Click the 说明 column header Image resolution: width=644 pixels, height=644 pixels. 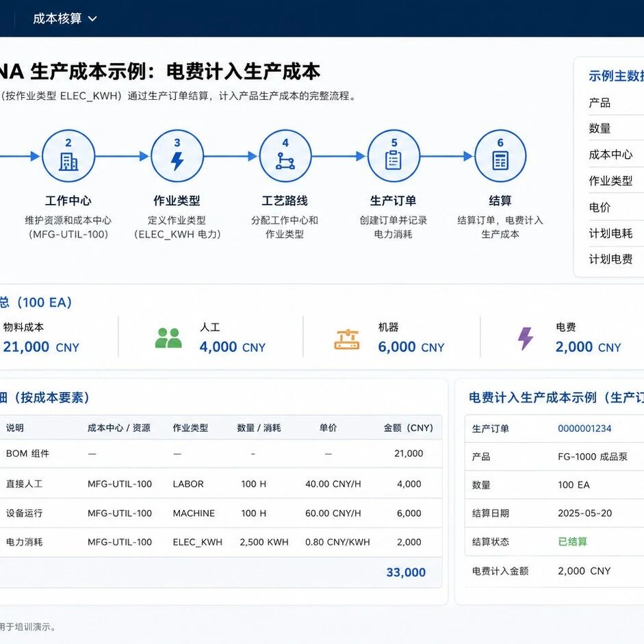point(15,428)
